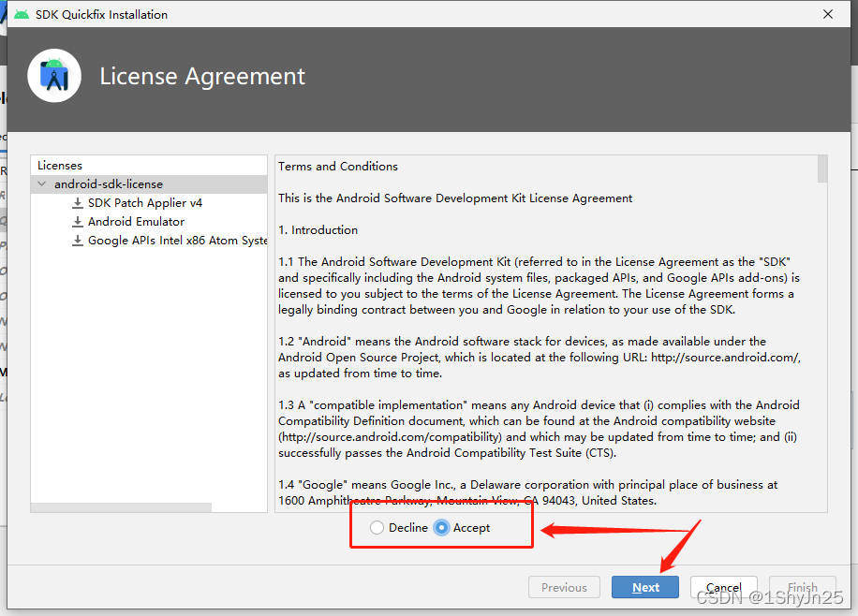Select the Decline radio button
858x616 pixels.
pyautogui.click(x=377, y=527)
